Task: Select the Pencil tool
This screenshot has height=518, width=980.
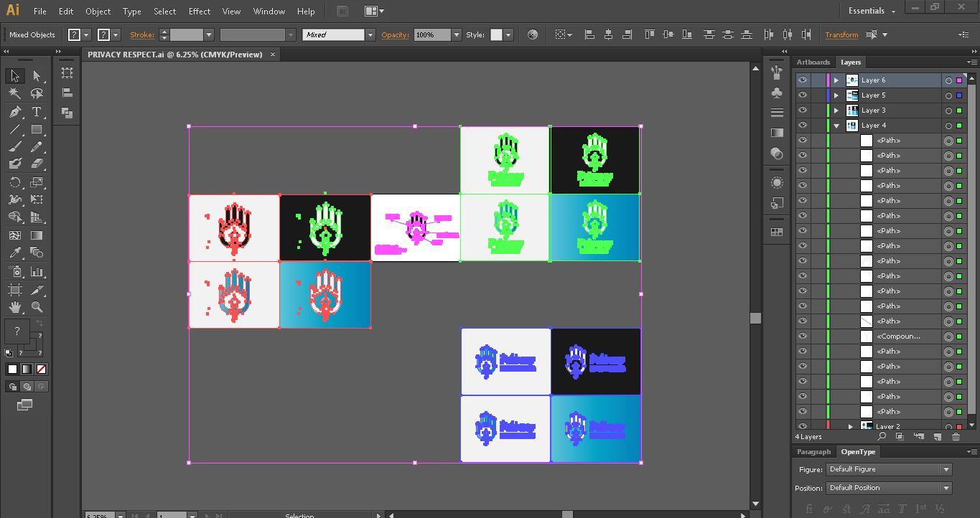Action: point(37,147)
